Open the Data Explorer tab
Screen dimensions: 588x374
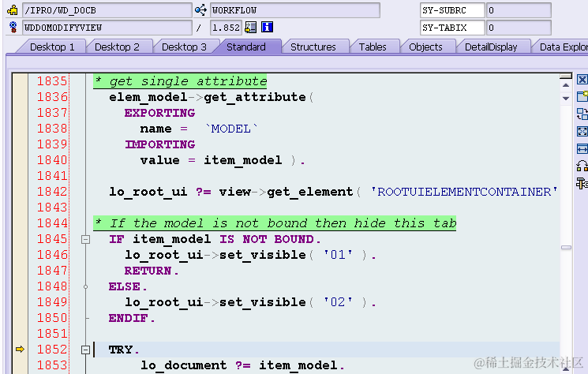[x=564, y=47]
